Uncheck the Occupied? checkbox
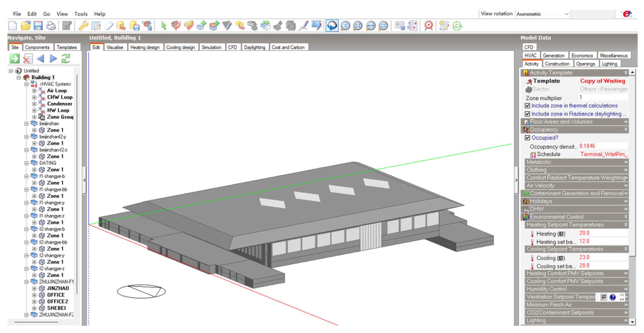Image resolution: width=644 pixels, height=333 pixels. (x=528, y=138)
